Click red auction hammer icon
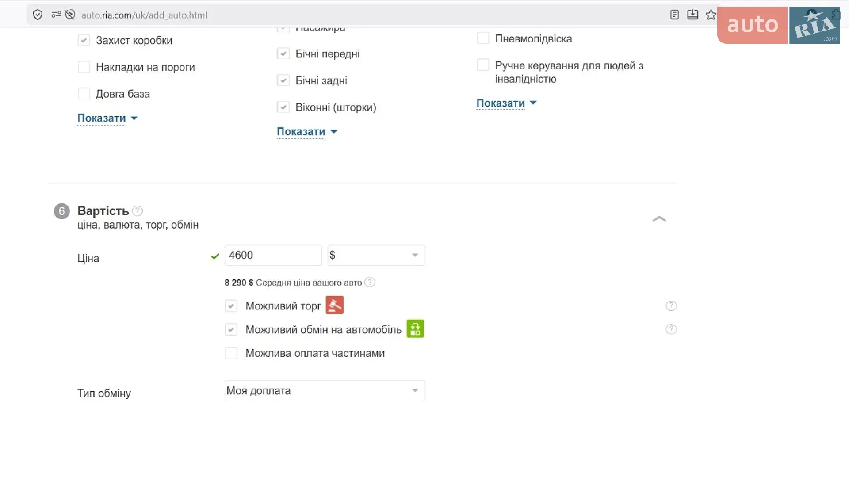 tap(335, 305)
